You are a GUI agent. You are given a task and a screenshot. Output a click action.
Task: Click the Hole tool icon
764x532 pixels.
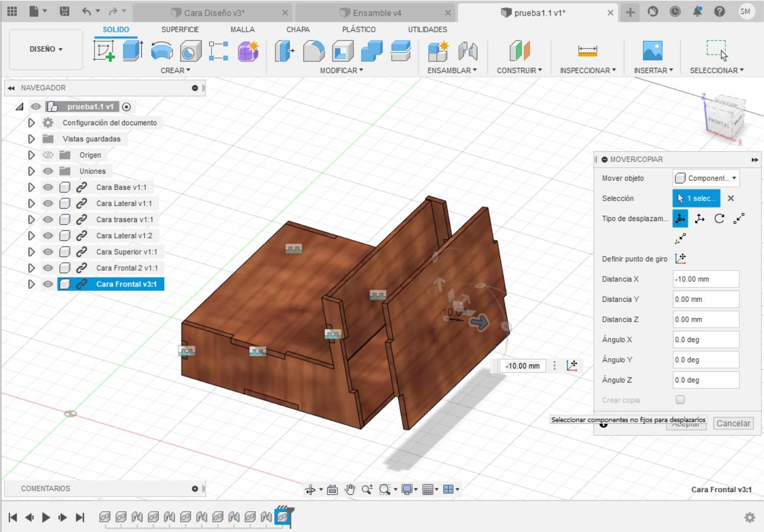coord(190,51)
